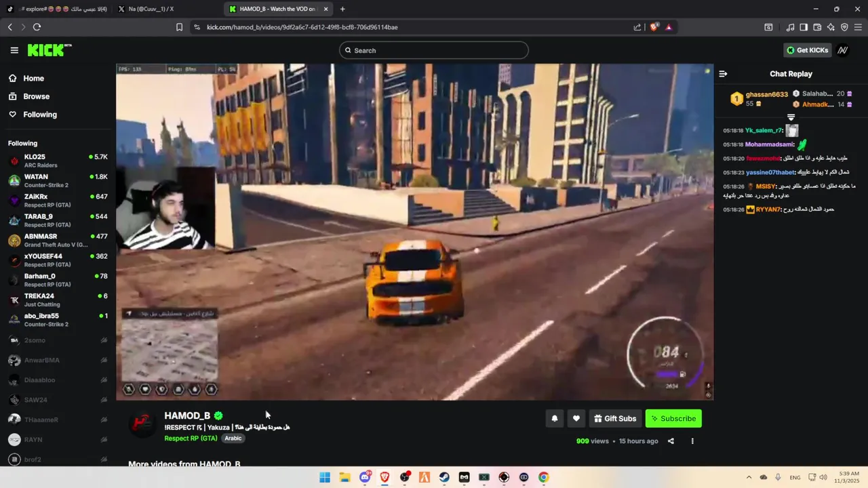Click username RYYAN7 in chat
This screenshot has width=868, height=488.
click(768, 209)
